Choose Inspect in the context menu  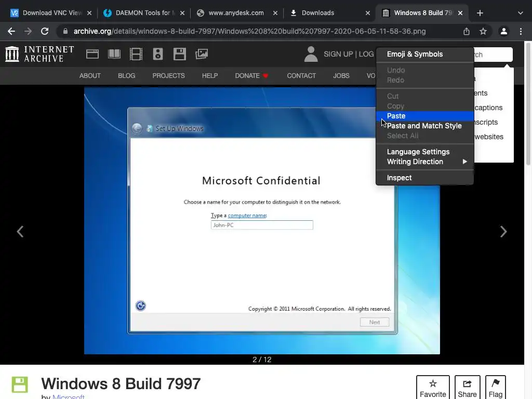click(425, 178)
